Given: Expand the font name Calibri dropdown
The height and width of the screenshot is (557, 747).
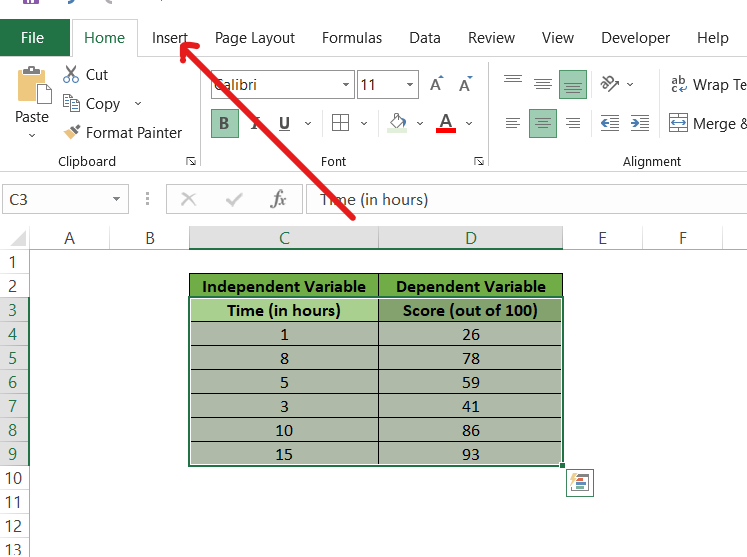Looking at the screenshot, I should 346,85.
